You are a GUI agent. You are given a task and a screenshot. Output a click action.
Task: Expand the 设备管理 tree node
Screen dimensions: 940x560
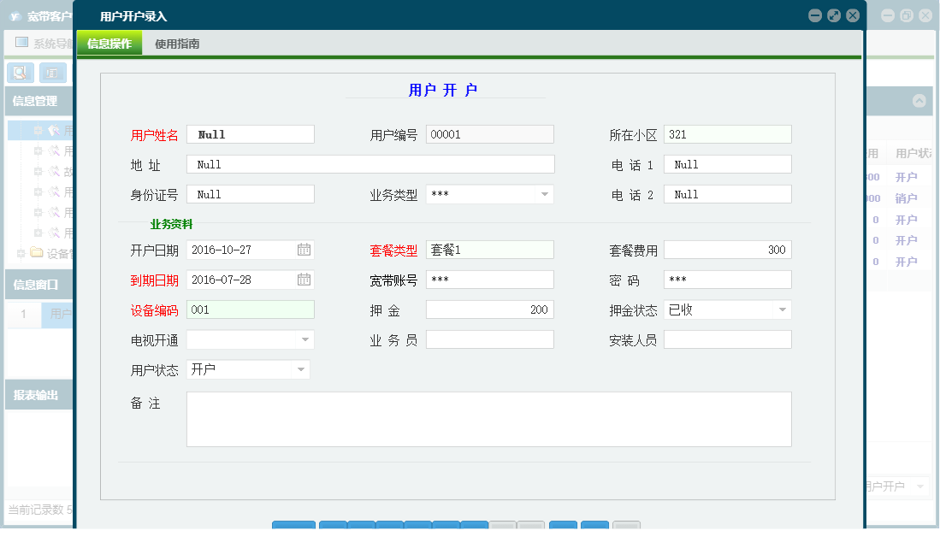(x=20, y=252)
